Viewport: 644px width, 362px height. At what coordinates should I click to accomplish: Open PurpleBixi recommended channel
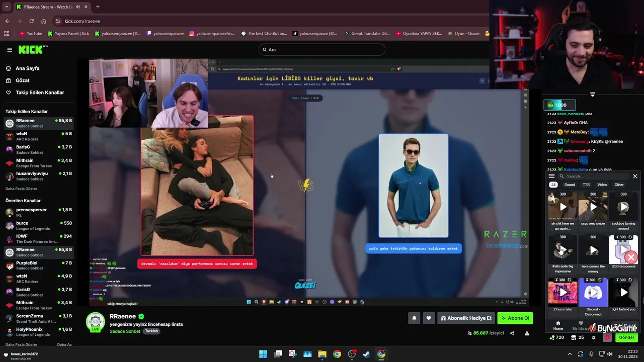[x=38, y=265]
